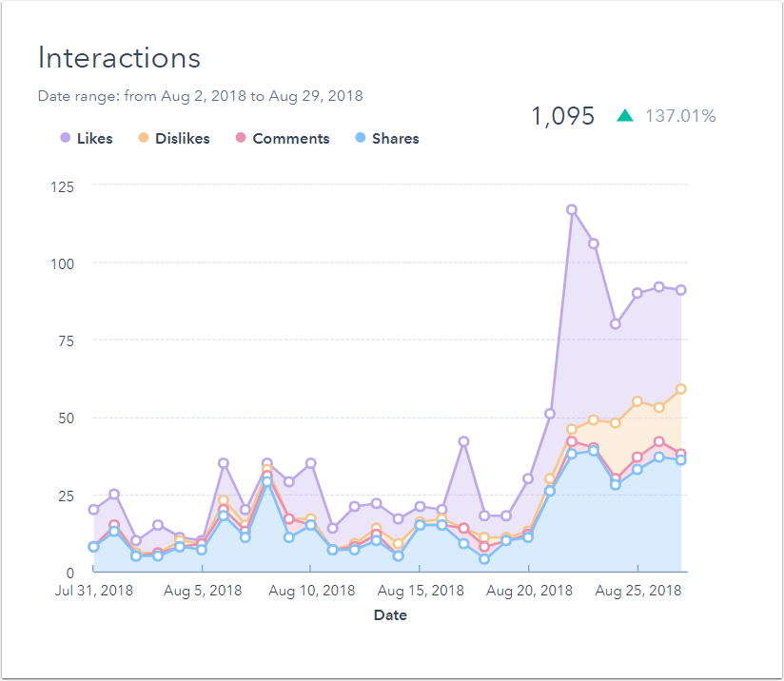Click the 1,095 total interactions figure

(562, 117)
